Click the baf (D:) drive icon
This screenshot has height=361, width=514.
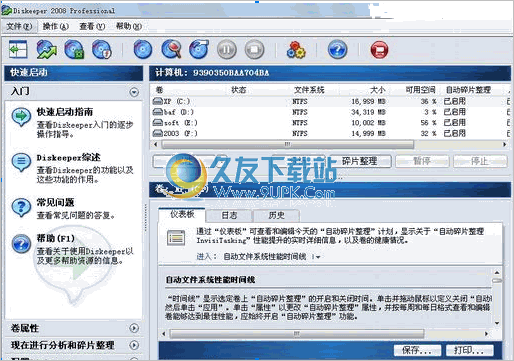click(158, 112)
